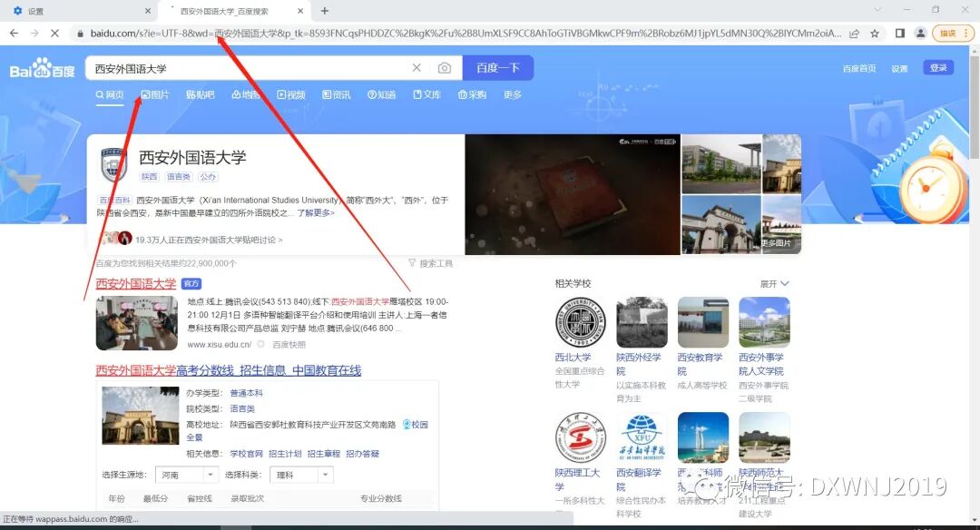
Task: Click the address bar lock icon
Action: (80, 33)
